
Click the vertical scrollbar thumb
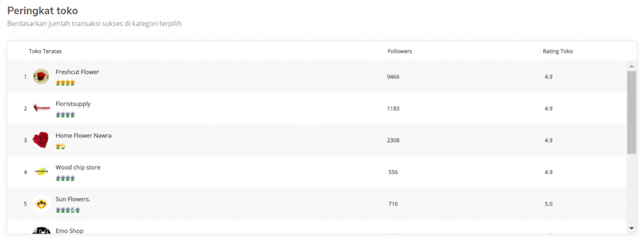(x=631, y=112)
